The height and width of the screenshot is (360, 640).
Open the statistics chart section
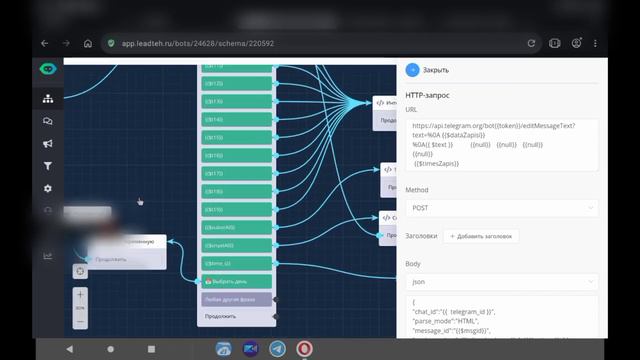tap(48, 256)
